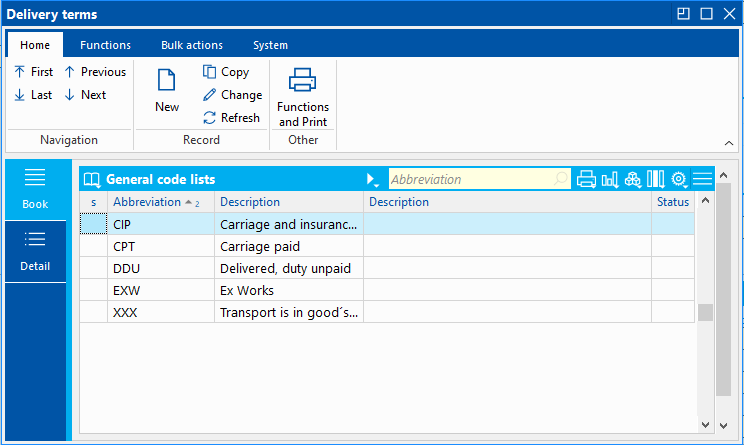Screen dimensions: 744x445
Task: Click the 's' column header
Action: pyautogui.click(x=93, y=202)
